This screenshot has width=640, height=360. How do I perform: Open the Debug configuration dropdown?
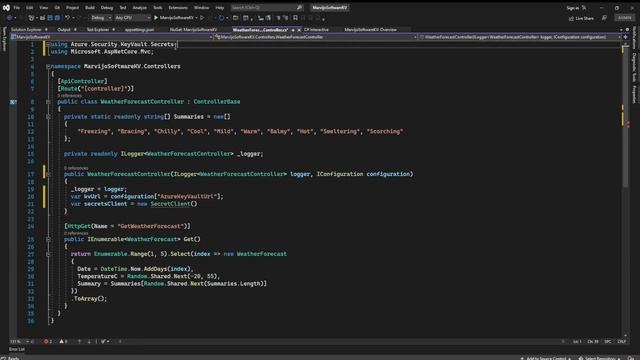[101, 18]
